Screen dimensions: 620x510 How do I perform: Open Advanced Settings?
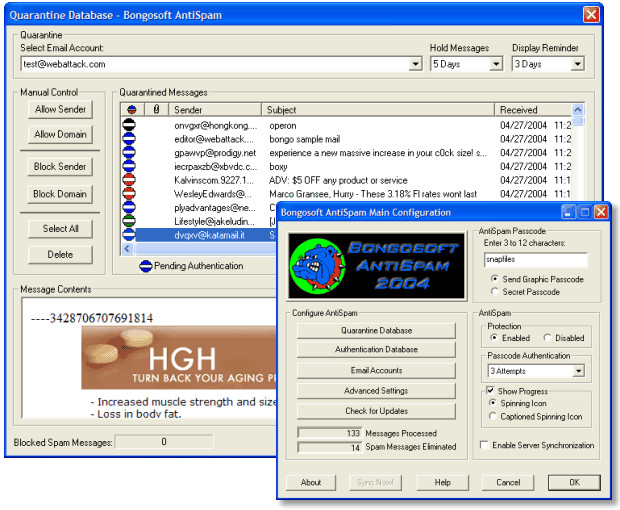tap(376, 390)
